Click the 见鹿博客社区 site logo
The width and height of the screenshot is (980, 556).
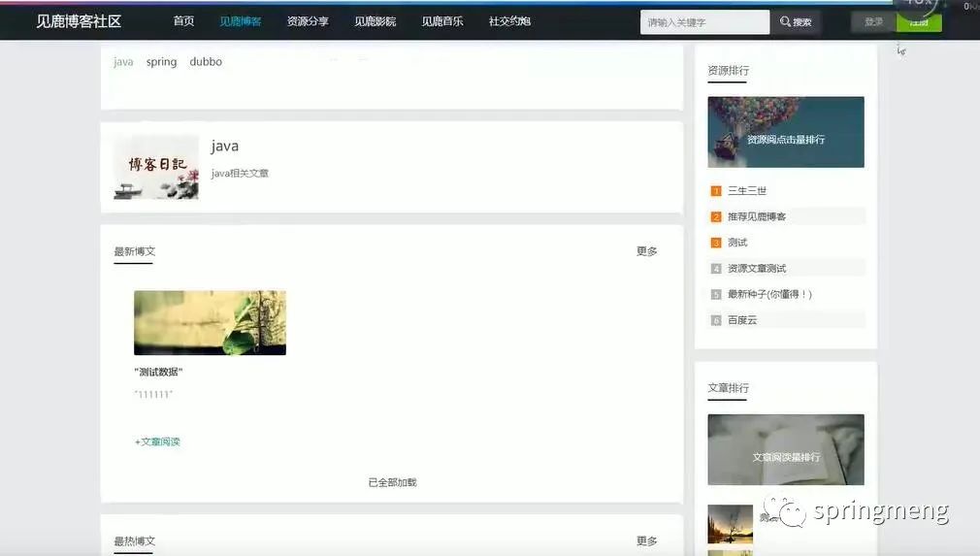(x=79, y=21)
